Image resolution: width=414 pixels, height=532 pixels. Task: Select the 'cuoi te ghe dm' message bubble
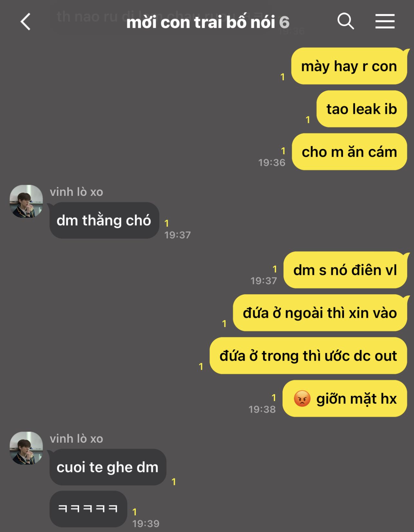coord(108,467)
